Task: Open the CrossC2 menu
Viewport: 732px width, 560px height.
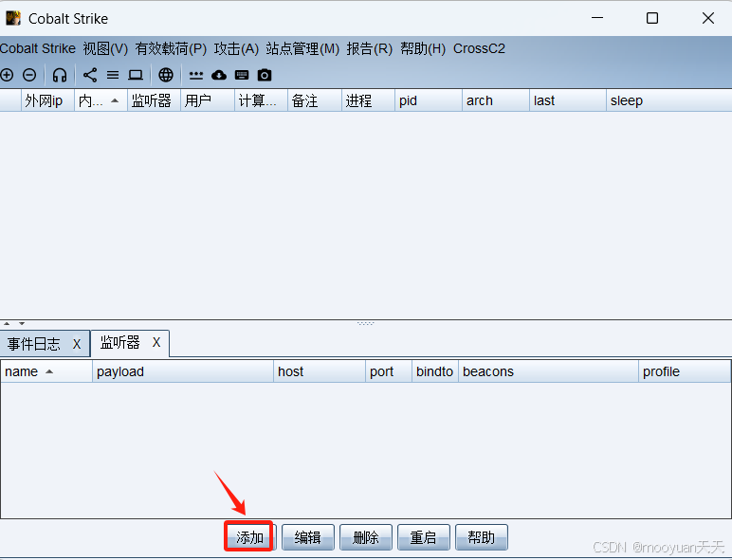Action: 479,48
